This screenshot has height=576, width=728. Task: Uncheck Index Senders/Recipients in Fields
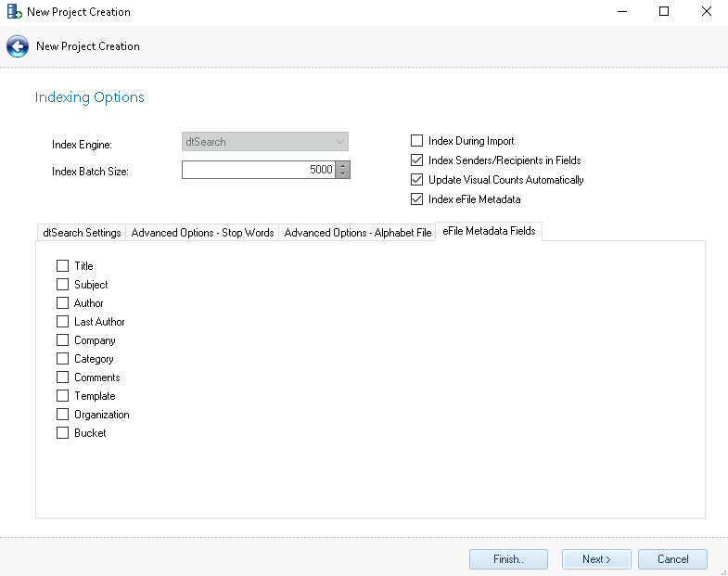click(x=416, y=160)
